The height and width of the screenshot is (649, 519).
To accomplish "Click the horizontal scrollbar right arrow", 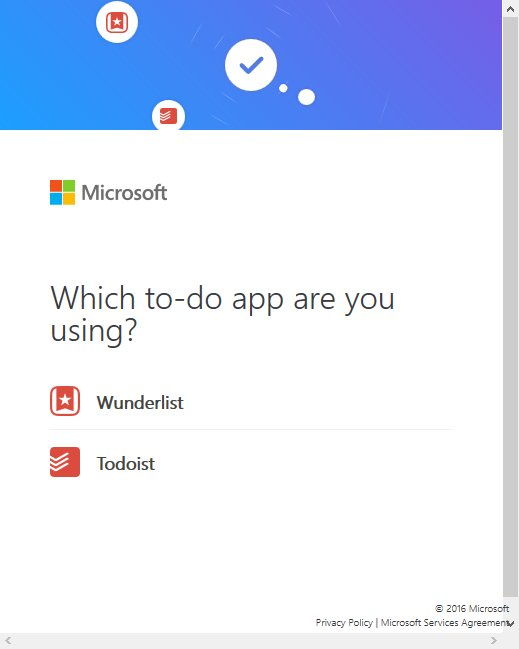I will click(x=494, y=641).
